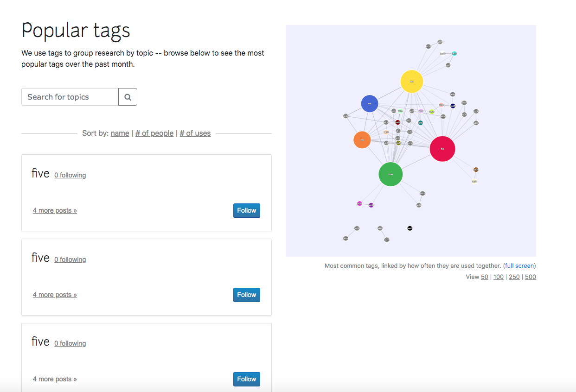Click the "Search for topics" input field

click(70, 97)
